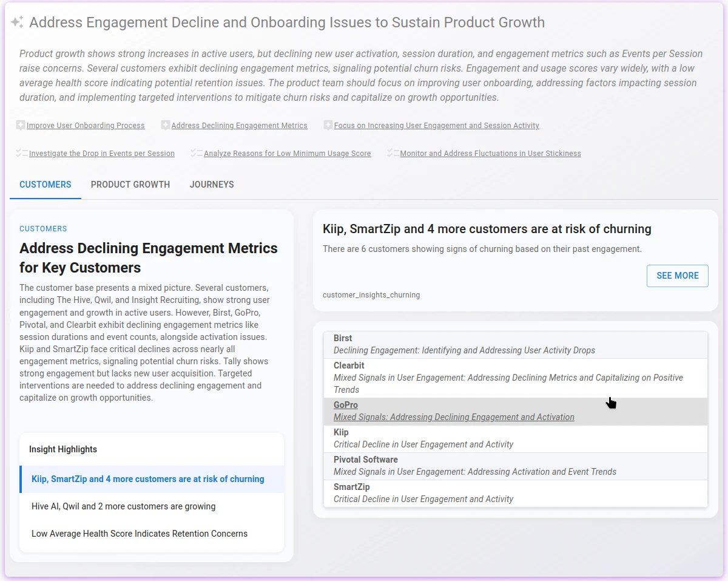728x581 pixels.
Task: Click icon before Improve User Onboarding Process
Action: click(21, 125)
